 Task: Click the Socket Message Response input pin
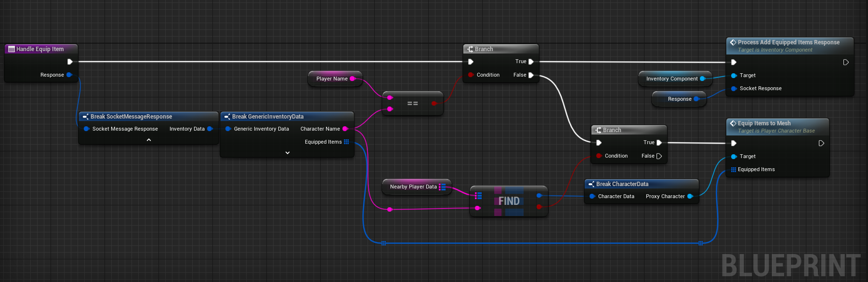point(86,129)
